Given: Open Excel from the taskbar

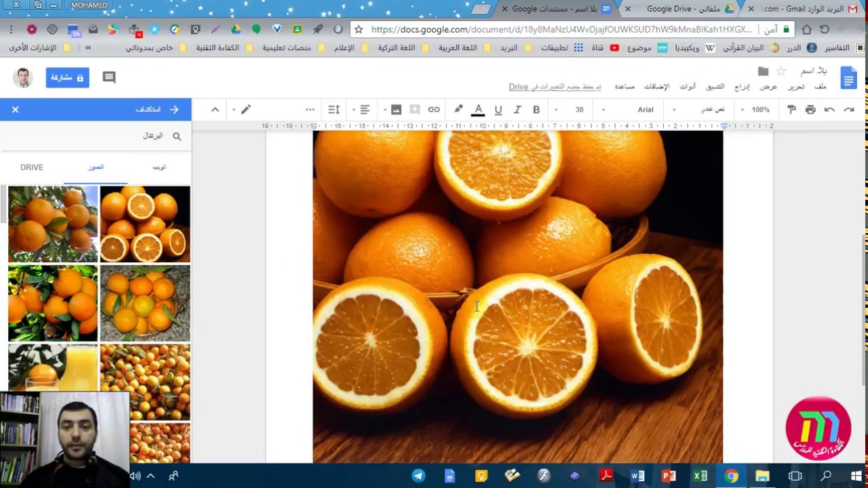Looking at the screenshot, I should pos(700,476).
